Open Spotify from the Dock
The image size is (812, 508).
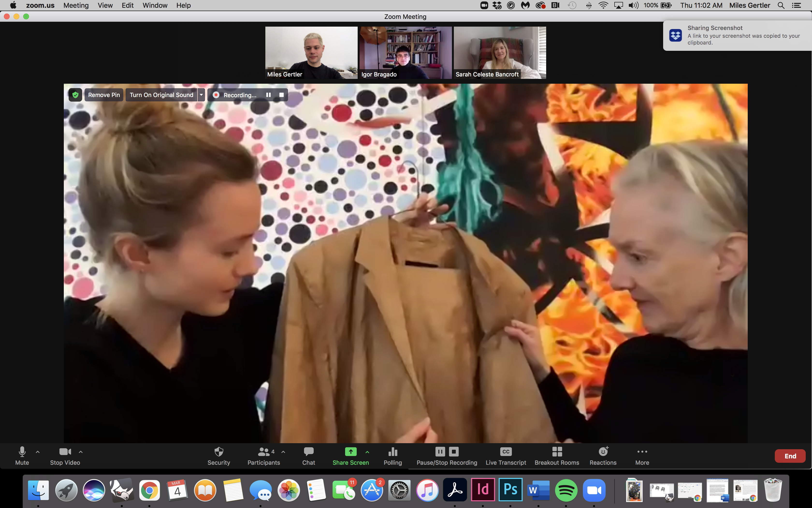point(566,491)
